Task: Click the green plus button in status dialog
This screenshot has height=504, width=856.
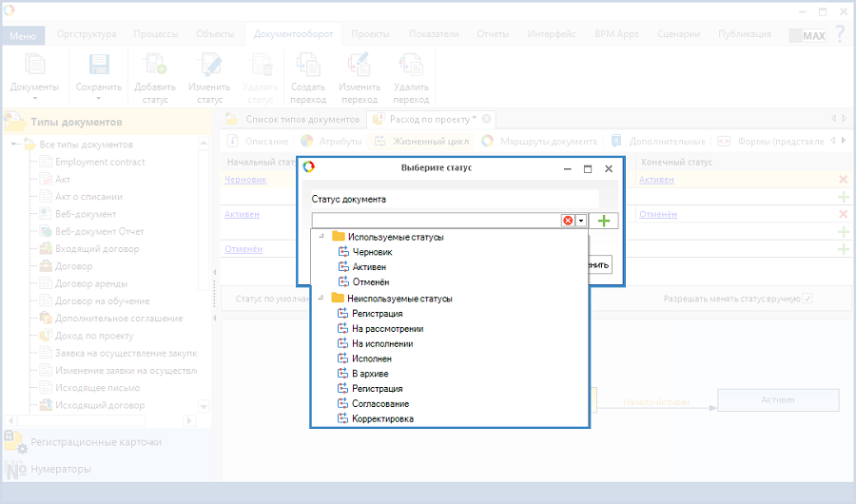Action: [603, 221]
